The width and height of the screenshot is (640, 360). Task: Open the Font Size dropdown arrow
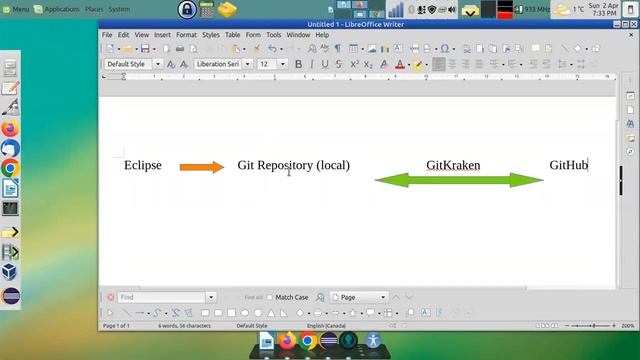282,64
